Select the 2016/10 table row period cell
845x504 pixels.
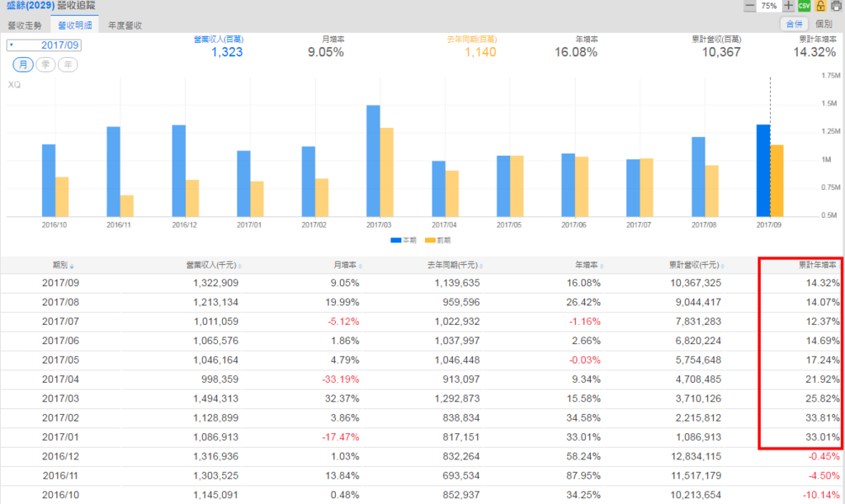click(x=60, y=495)
